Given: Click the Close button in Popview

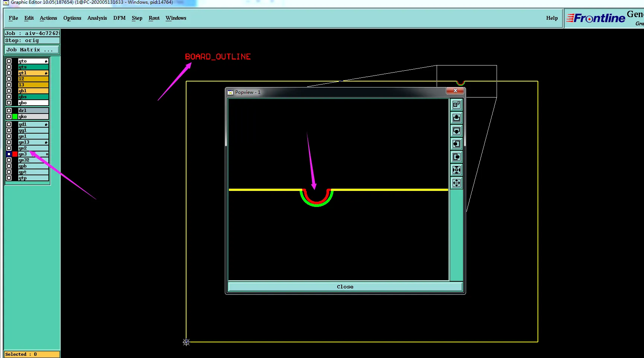Looking at the screenshot, I should pyautogui.click(x=345, y=287).
